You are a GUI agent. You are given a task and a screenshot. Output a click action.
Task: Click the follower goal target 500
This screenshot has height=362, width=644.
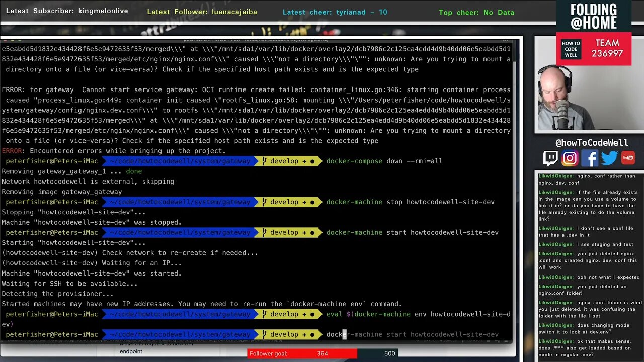(x=389, y=353)
